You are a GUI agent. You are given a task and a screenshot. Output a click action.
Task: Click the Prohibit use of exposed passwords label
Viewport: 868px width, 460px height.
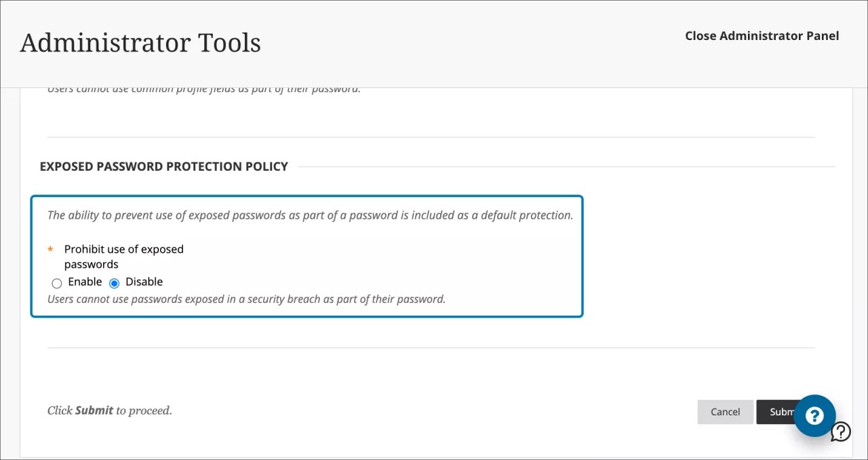pos(123,256)
